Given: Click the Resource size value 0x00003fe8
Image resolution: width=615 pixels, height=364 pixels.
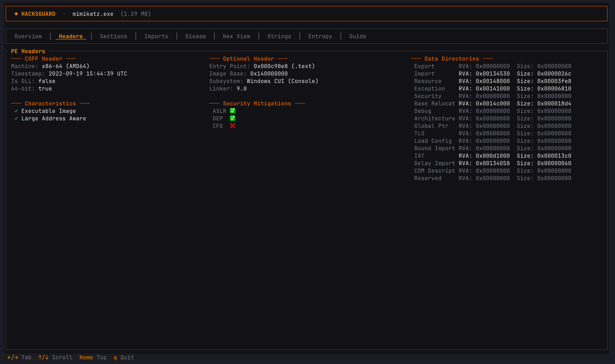Looking at the screenshot, I should click(554, 81).
